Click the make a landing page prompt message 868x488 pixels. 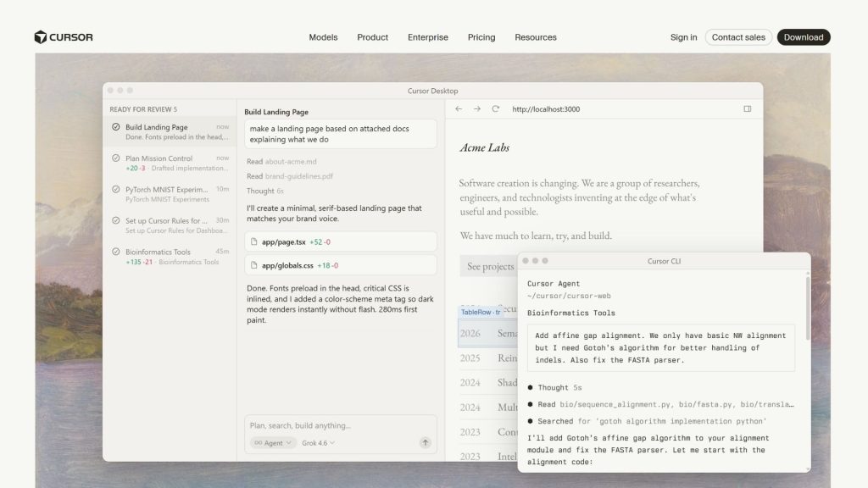(x=341, y=134)
